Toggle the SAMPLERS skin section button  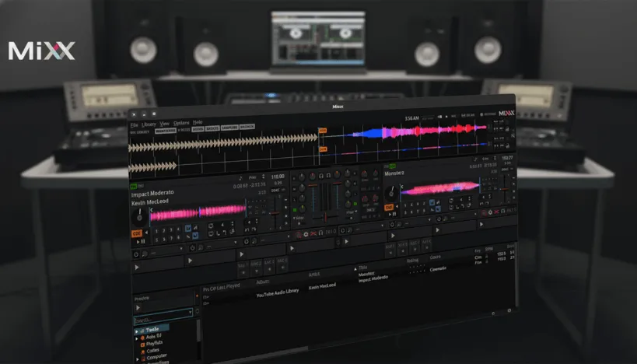[229, 128]
